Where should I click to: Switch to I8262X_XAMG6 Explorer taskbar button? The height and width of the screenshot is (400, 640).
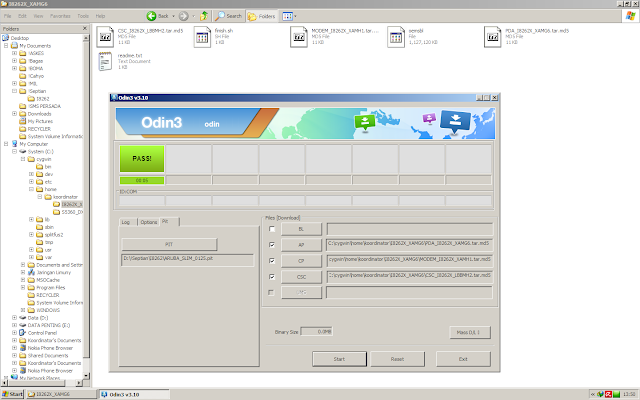tap(61, 394)
